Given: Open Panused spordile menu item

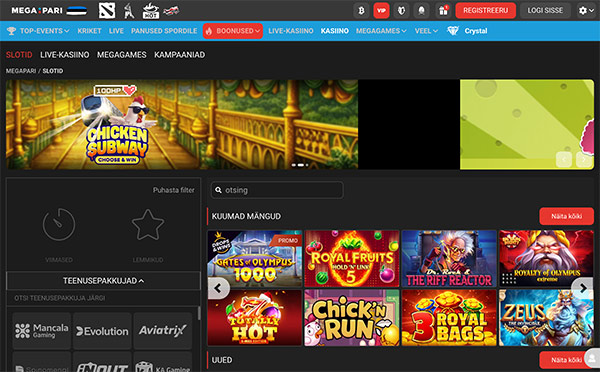Looking at the screenshot, I should pos(164,31).
